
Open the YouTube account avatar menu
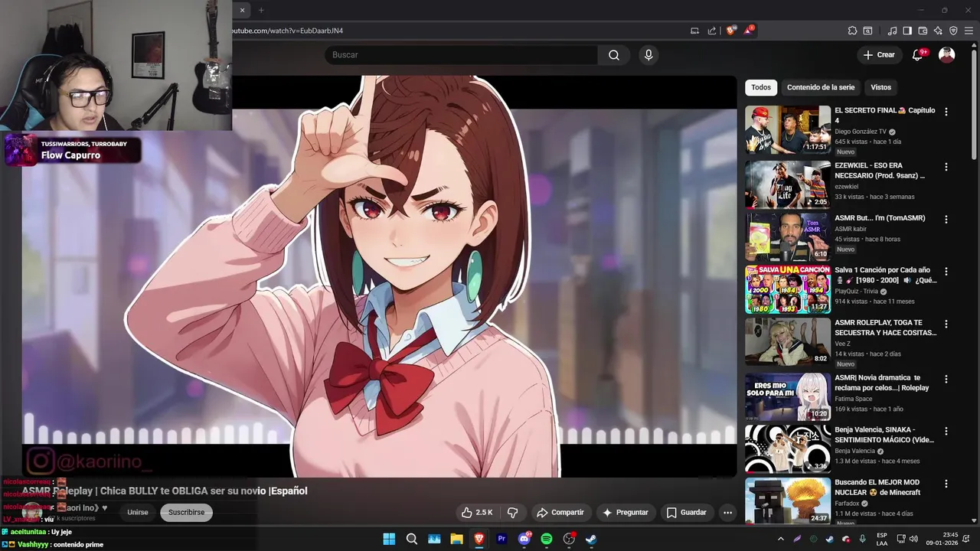947,55
